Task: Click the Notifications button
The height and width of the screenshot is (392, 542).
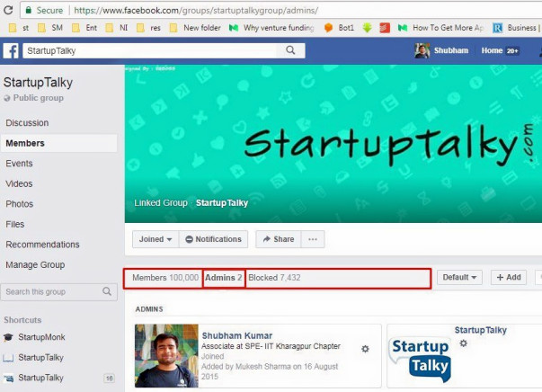Action: click(214, 239)
